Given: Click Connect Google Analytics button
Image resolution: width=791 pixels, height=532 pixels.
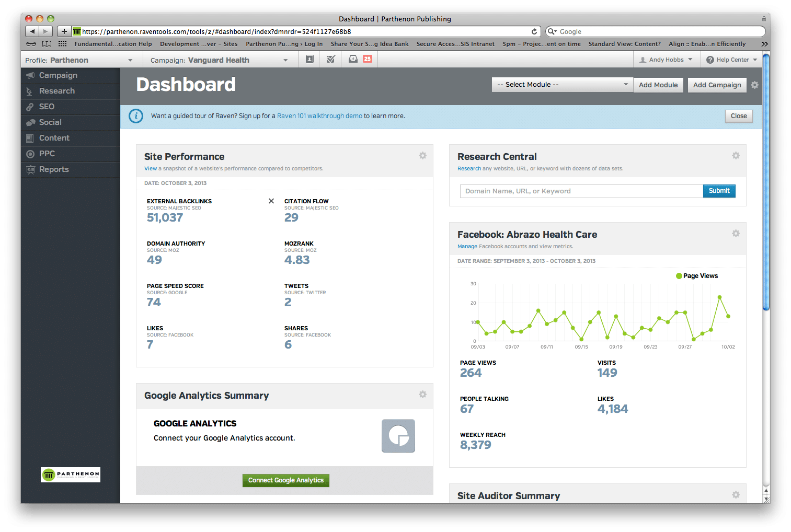Looking at the screenshot, I should 286,480.
